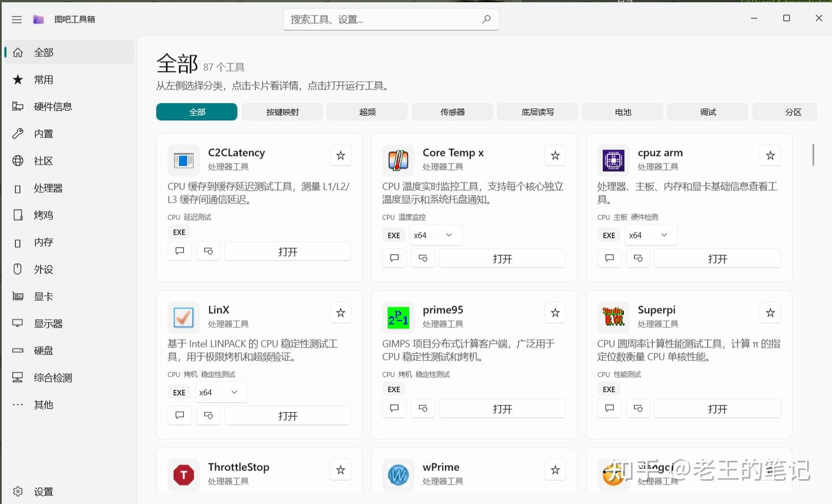Open the 外设 sidebar category
The image size is (832, 504).
69,270
